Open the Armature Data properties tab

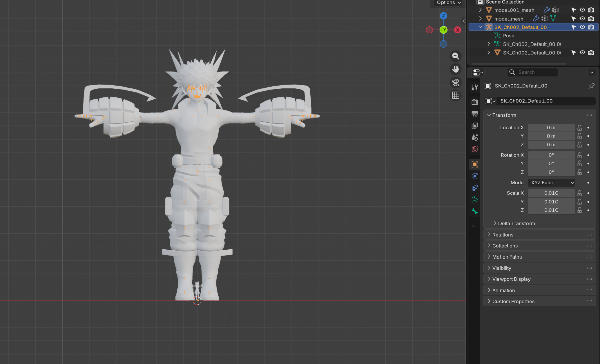(x=475, y=200)
